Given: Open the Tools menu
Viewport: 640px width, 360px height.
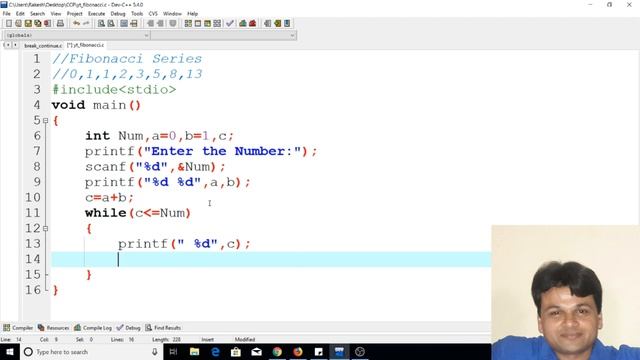Looking at the screenshot, I should (137, 13).
